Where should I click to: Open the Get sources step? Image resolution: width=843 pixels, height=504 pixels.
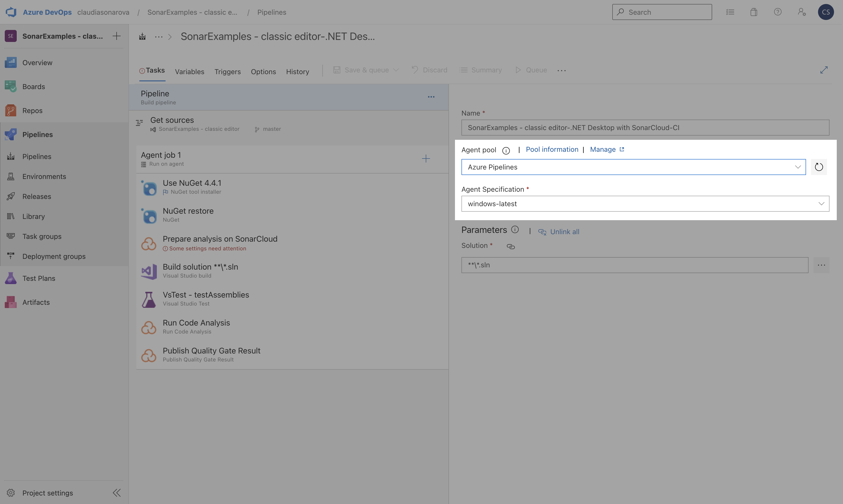coord(289,124)
